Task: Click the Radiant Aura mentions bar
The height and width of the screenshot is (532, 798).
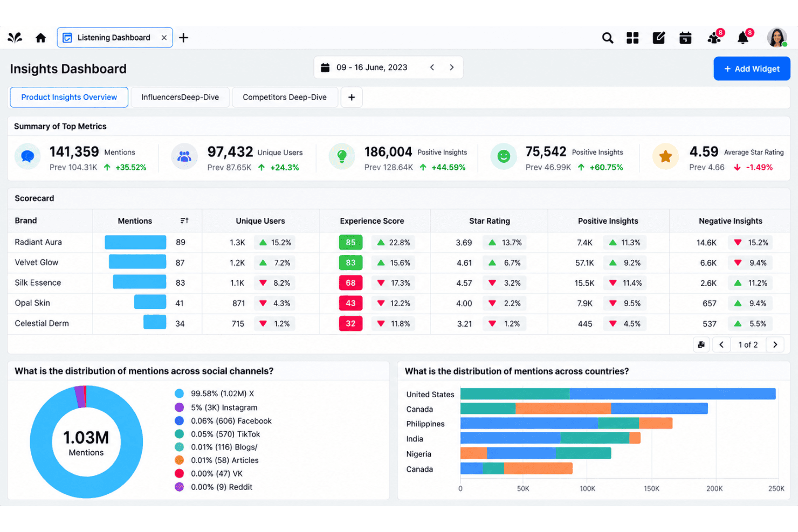Action: click(x=135, y=242)
